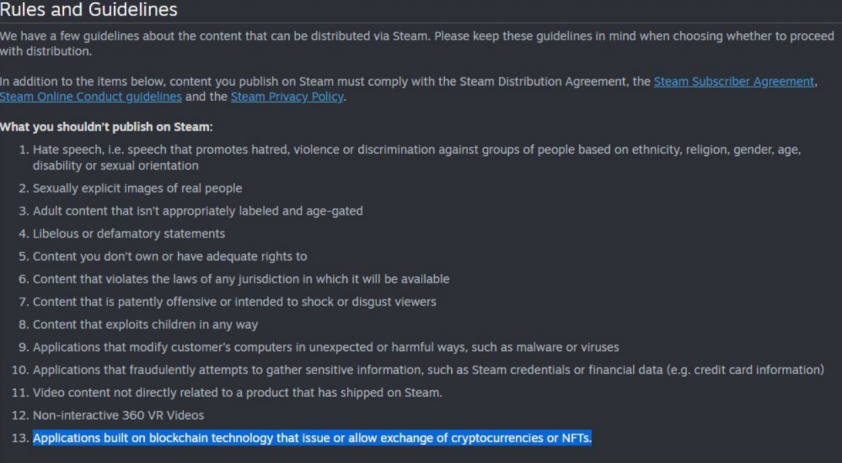Click the malware or viruses rule text
The width and height of the screenshot is (842, 463).
coord(326,348)
